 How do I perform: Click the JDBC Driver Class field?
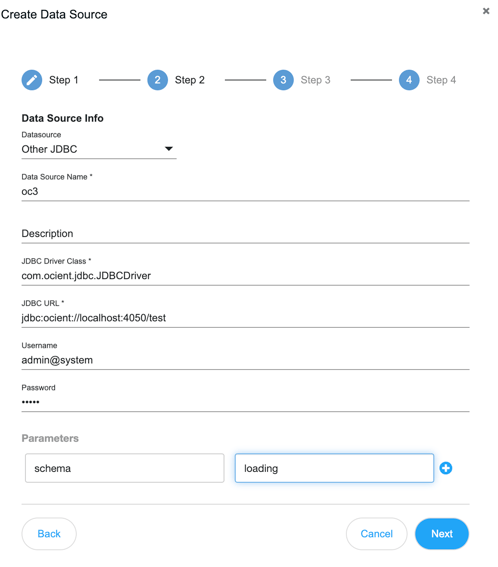245,276
